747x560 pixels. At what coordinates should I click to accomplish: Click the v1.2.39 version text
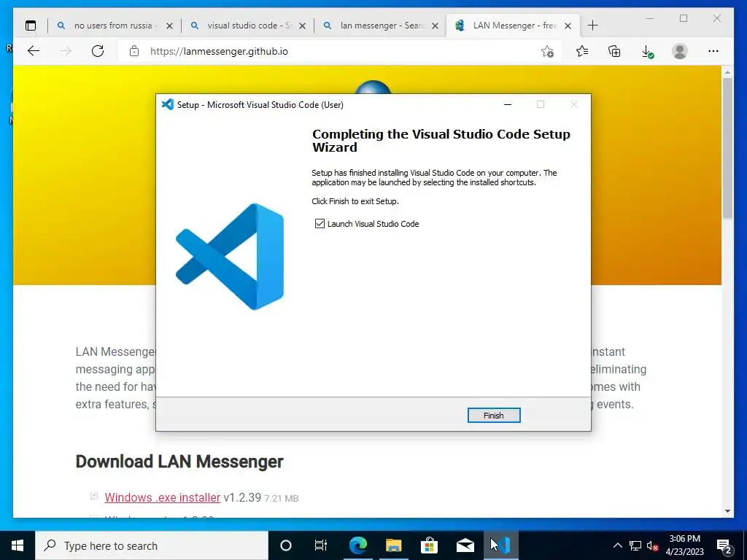click(x=242, y=497)
